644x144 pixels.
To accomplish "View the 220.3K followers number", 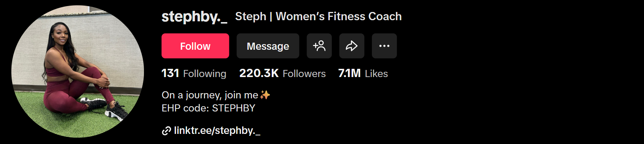I will (x=259, y=73).
